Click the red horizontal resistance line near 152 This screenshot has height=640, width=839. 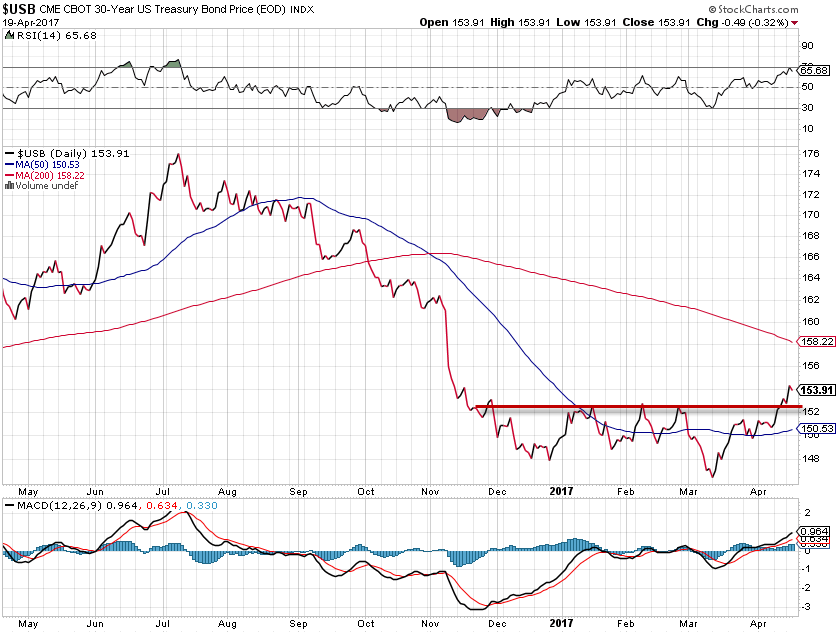pyautogui.click(x=639, y=407)
